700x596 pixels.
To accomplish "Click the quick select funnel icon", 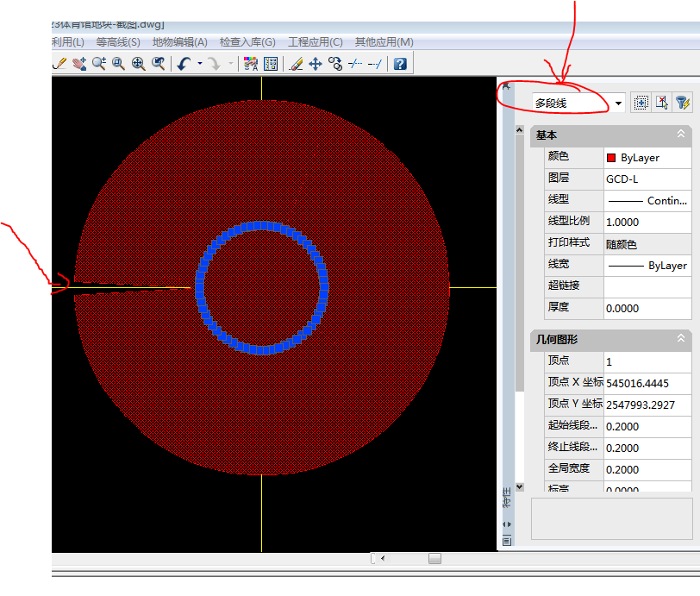I will 682,103.
